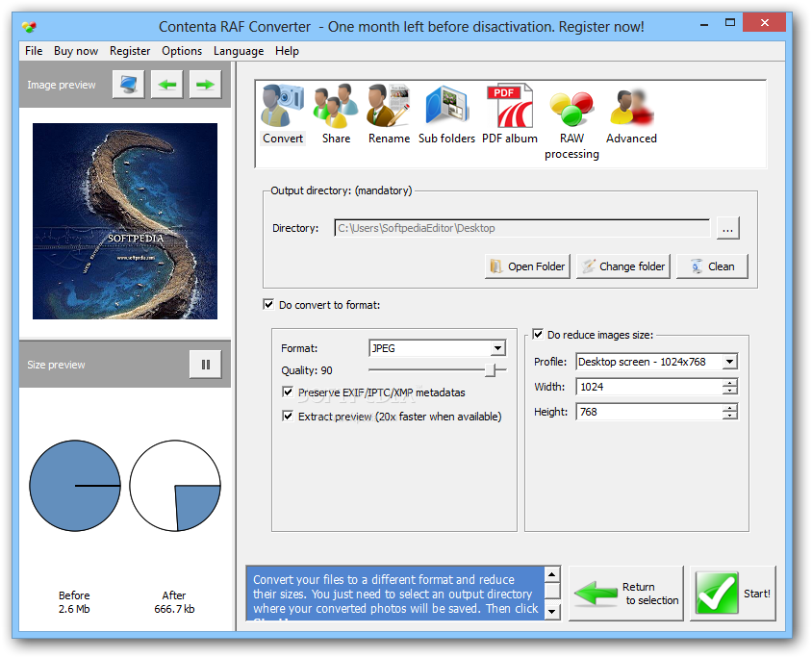Click the Before size pie chart
812x658 pixels.
(75, 486)
